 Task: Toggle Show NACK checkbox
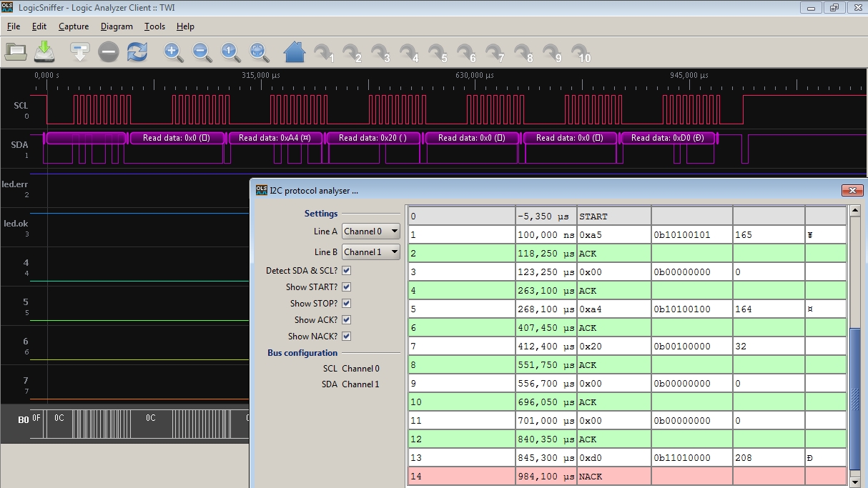[x=346, y=337]
